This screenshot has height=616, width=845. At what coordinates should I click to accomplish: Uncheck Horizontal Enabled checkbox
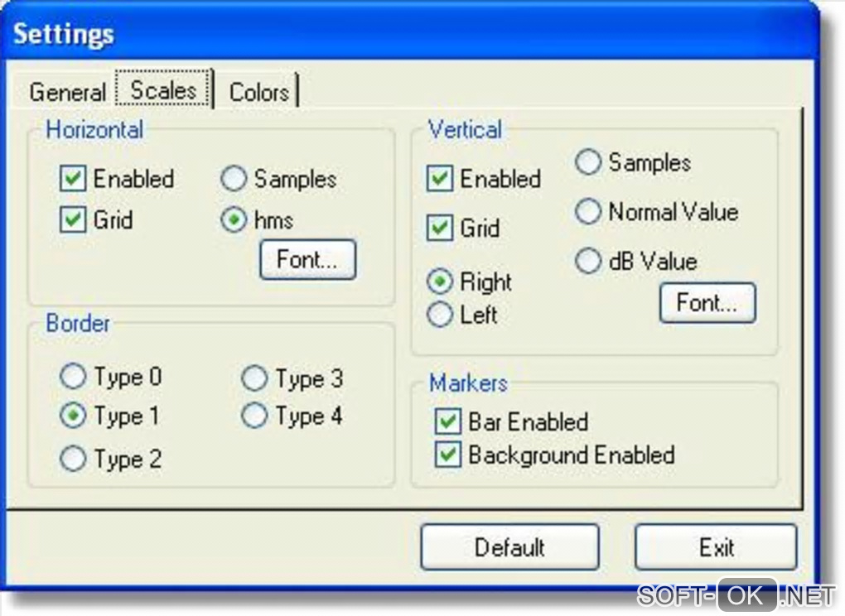(x=74, y=179)
